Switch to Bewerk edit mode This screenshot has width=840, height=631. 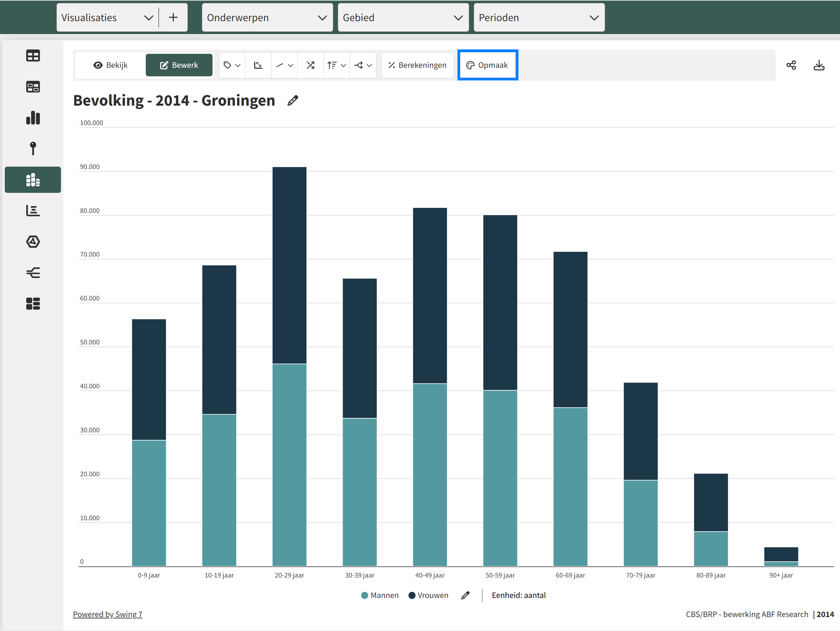pos(179,65)
